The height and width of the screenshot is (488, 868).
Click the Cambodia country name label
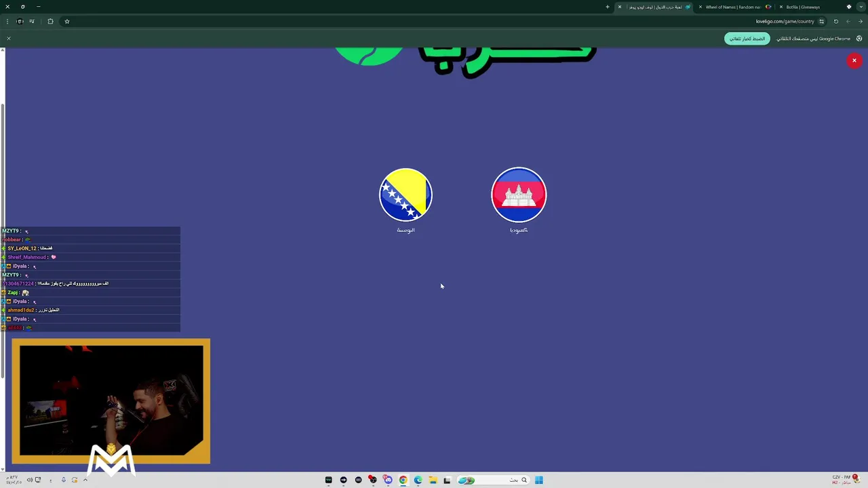tap(519, 230)
